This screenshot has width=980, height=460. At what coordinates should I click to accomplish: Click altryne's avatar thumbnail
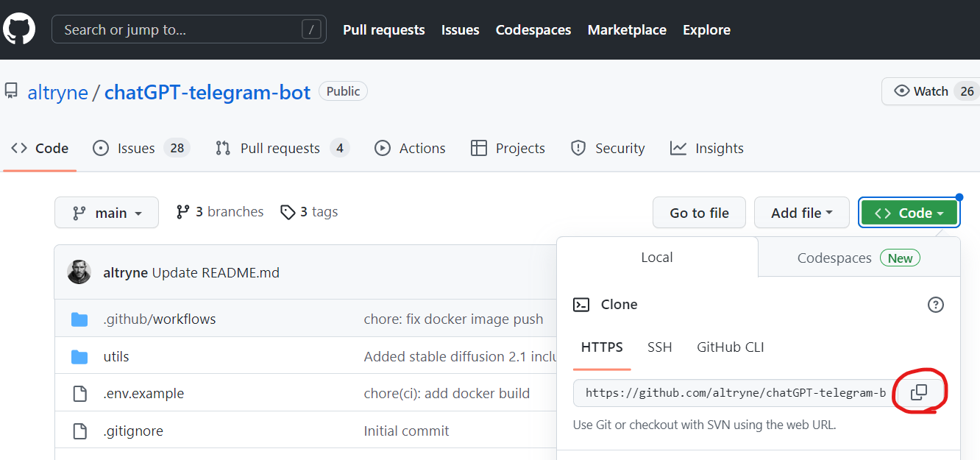pyautogui.click(x=79, y=272)
